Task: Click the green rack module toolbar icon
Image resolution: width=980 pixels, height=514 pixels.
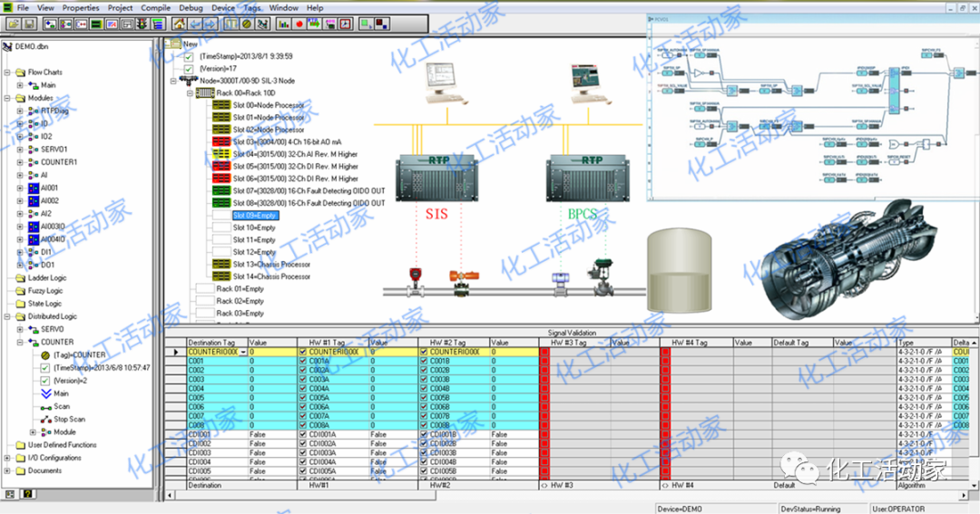Action: point(96,24)
